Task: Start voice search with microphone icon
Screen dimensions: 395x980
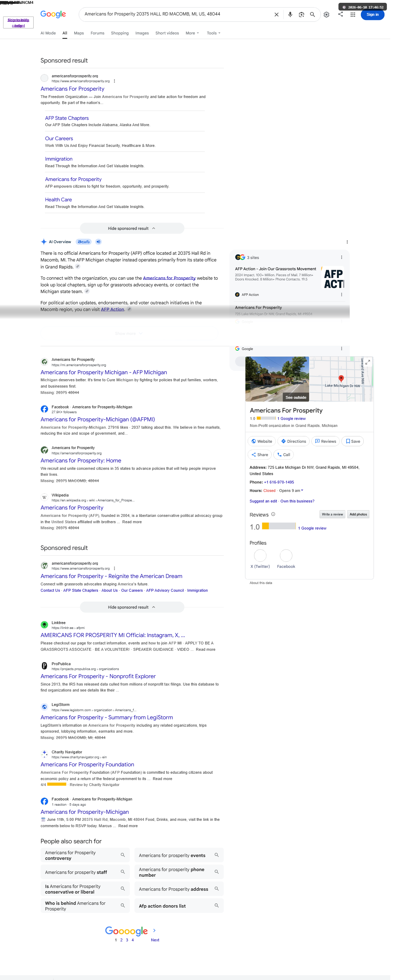Action: click(290, 14)
